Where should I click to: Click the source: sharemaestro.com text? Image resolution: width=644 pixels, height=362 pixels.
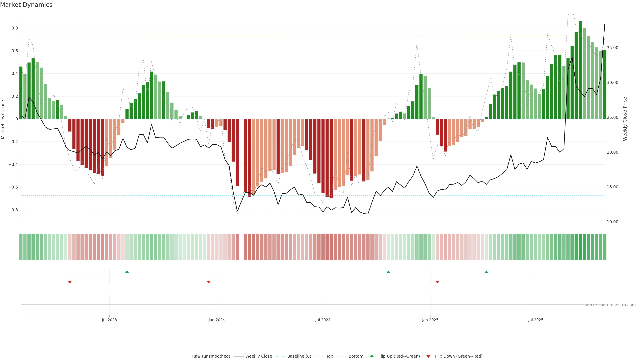609,305
